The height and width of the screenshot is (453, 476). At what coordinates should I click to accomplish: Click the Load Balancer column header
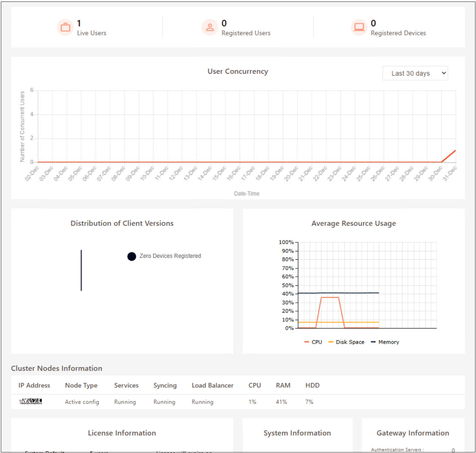212,385
